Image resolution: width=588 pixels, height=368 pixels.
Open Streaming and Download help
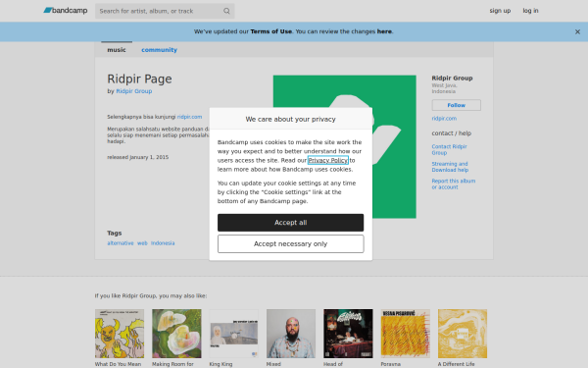[x=450, y=167]
